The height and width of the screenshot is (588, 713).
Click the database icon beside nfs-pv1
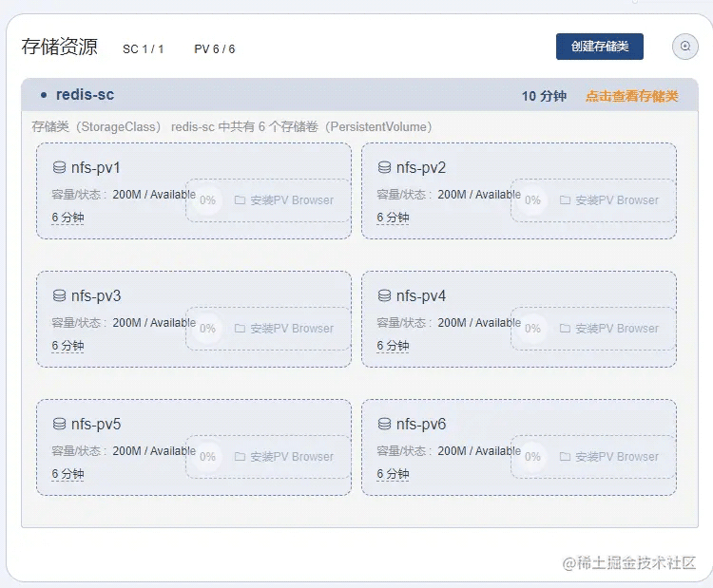[59, 168]
